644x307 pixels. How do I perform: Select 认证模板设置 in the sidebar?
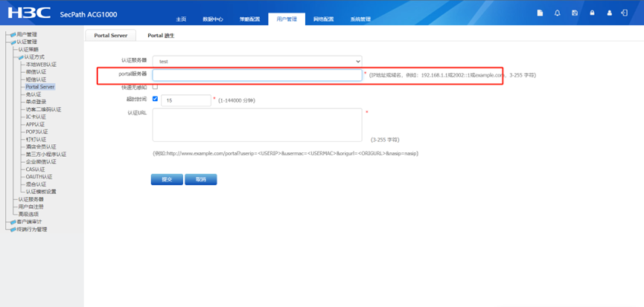click(41, 192)
